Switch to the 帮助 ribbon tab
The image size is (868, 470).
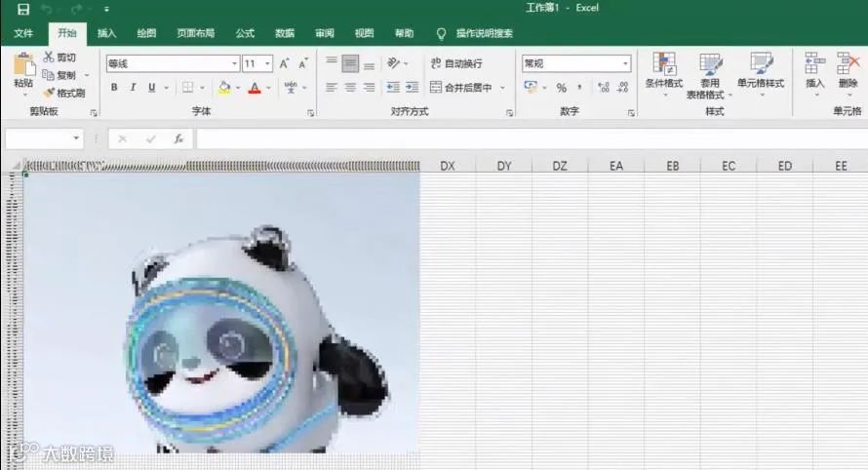pyautogui.click(x=404, y=33)
